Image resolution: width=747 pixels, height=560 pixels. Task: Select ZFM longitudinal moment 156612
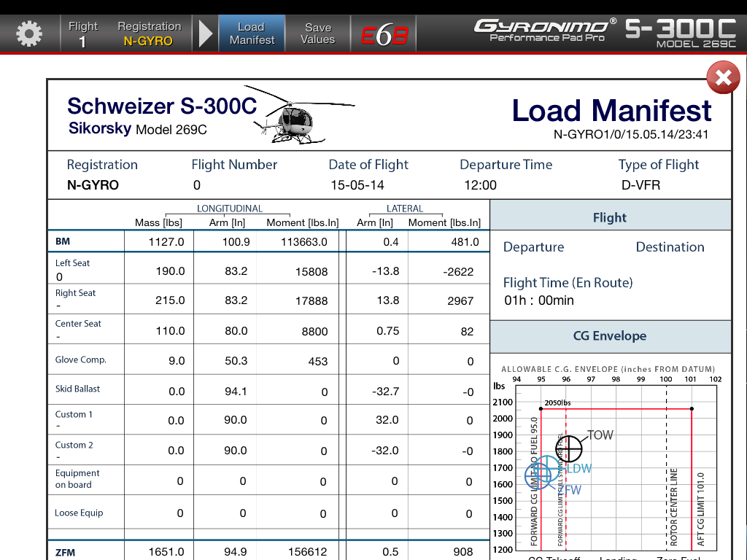307,551
